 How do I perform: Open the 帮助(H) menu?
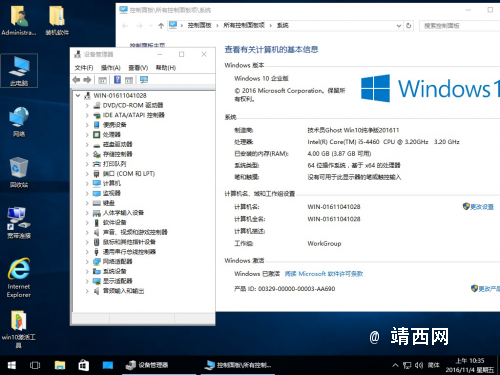pos(166,68)
